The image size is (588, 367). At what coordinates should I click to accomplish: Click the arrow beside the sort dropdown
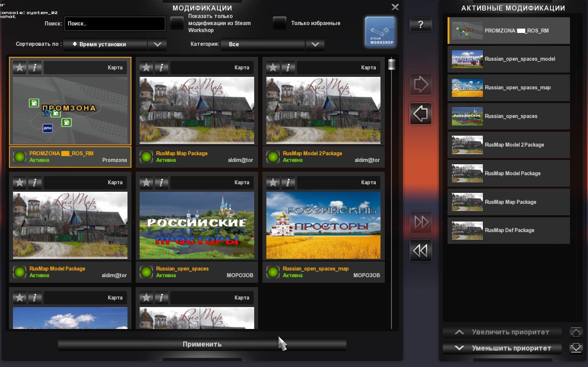tap(157, 44)
